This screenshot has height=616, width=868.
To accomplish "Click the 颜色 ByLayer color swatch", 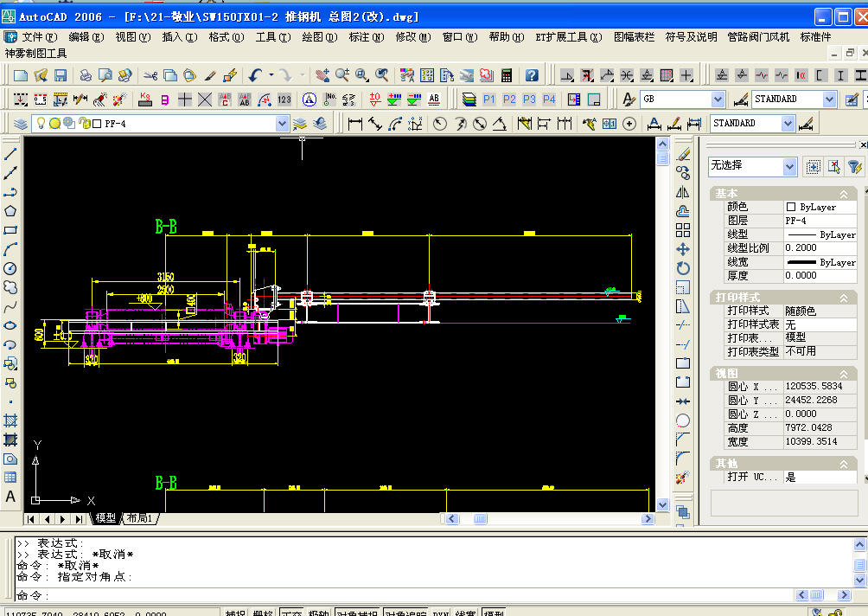I will (790, 207).
